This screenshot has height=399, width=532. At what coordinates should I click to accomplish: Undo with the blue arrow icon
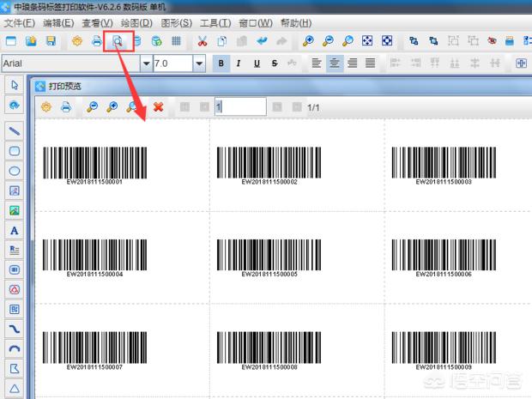click(262, 41)
